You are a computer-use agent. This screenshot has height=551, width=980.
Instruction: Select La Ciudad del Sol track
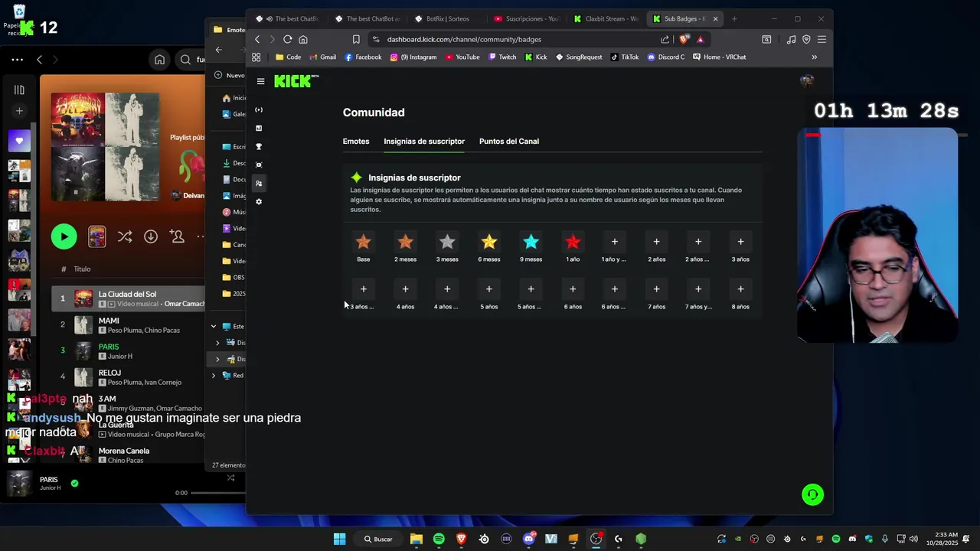click(129, 298)
